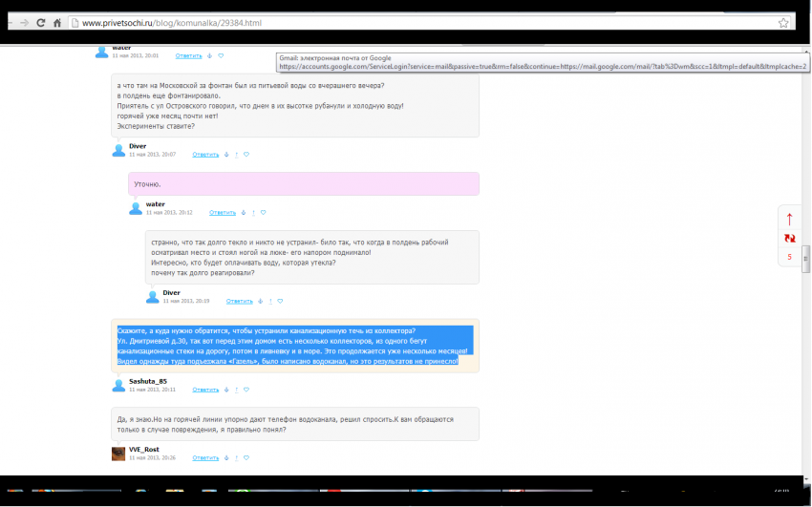Favorite Sashuta_85's comment with heart icon
This screenshot has height=507, width=812.
[246, 390]
